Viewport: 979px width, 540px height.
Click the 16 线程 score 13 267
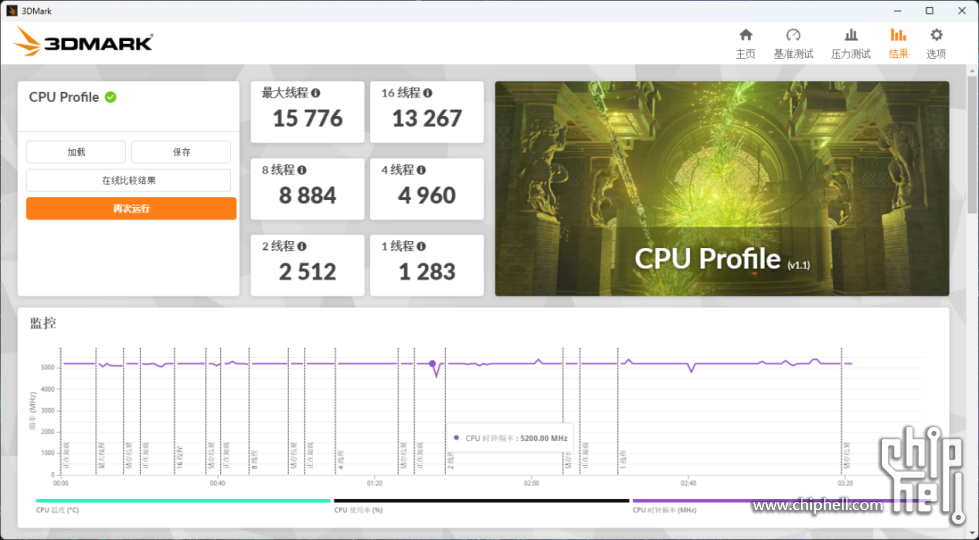(x=427, y=119)
